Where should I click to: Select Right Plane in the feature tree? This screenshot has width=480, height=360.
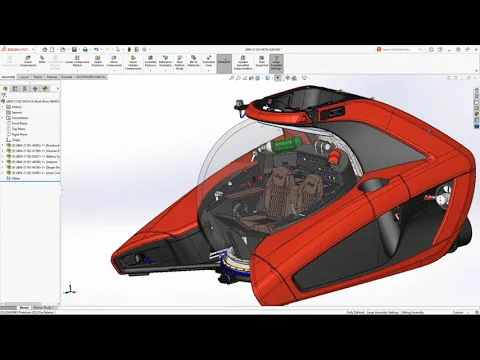click(x=19, y=134)
